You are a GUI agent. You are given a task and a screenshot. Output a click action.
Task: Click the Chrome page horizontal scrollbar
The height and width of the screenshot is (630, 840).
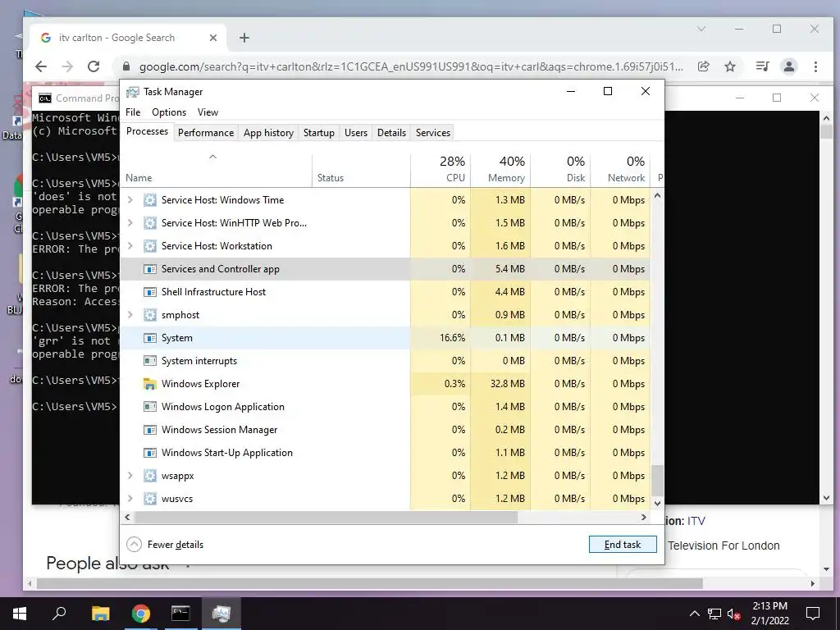pyautogui.click(x=370, y=583)
